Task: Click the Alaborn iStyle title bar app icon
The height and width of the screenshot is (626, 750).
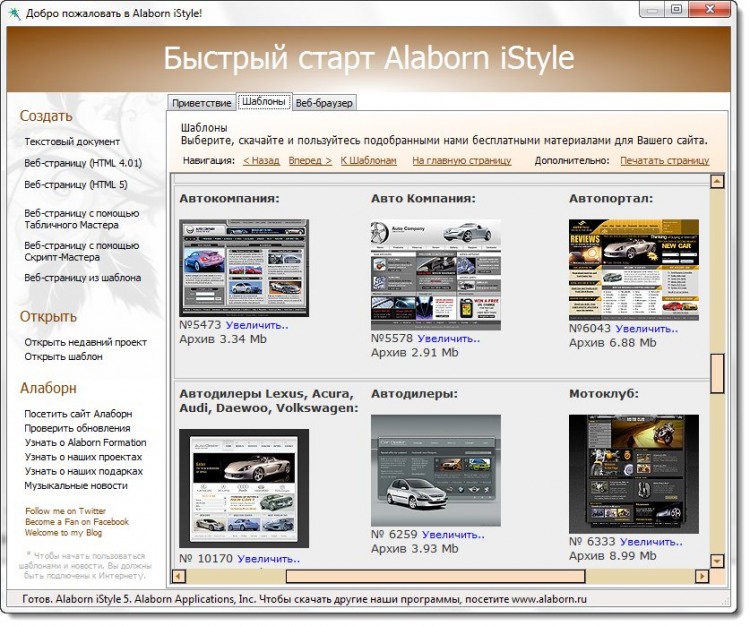Action: tap(14, 13)
